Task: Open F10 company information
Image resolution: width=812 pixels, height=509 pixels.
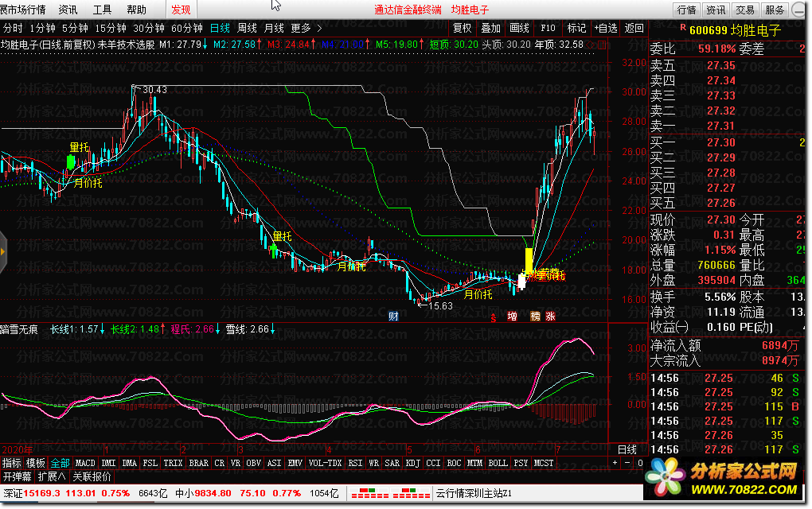Action: pos(548,28)
